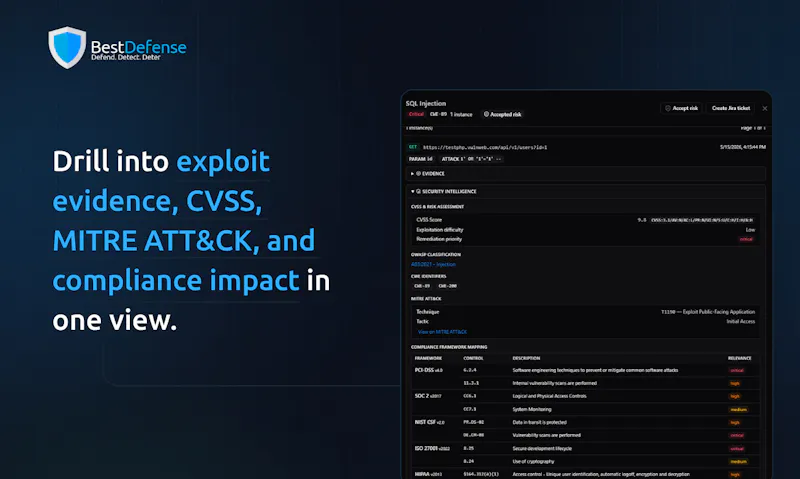800x479 pixels.
Task: Open the View on MITRE ATT&CK link
Action: click(442, 332)
